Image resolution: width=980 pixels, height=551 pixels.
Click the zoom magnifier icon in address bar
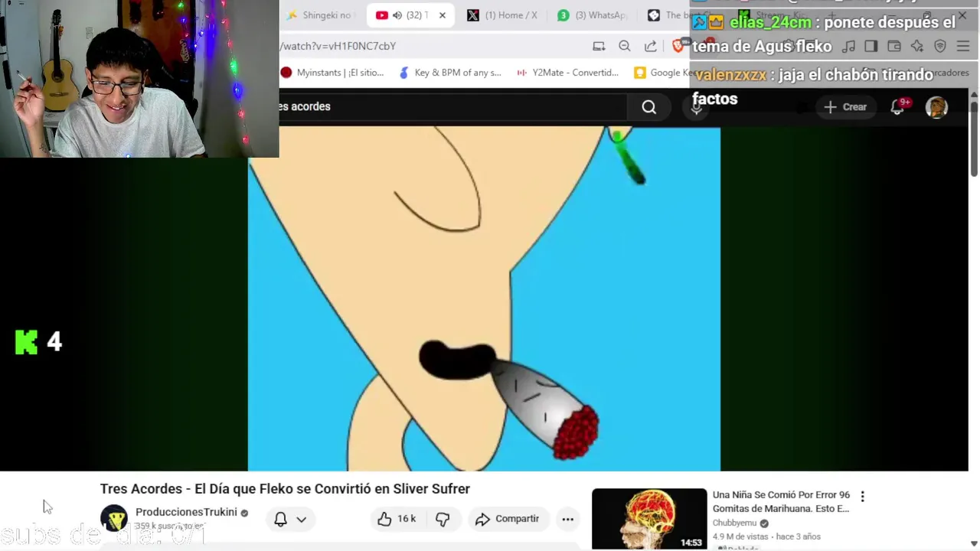tap(625, 46)
